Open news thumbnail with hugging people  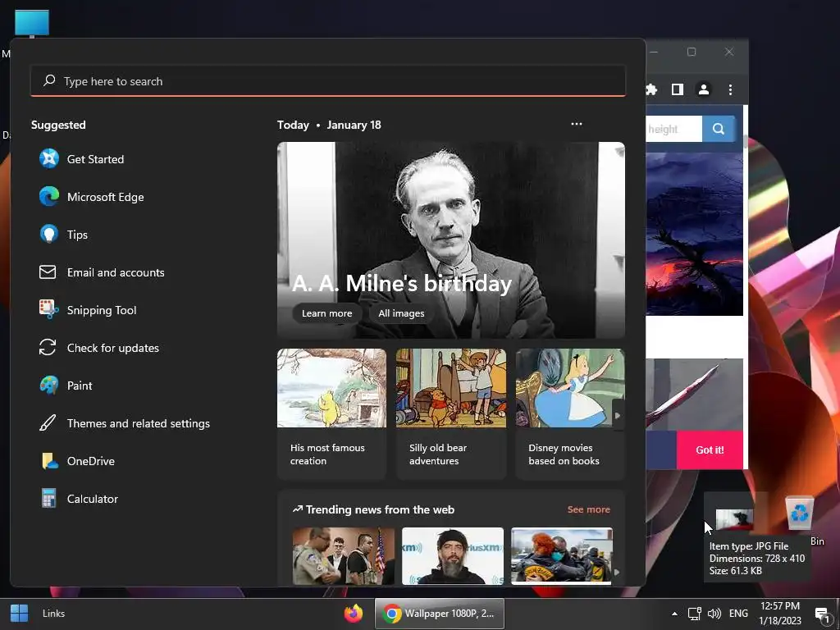pyautogui.click(x=561, y=556)
